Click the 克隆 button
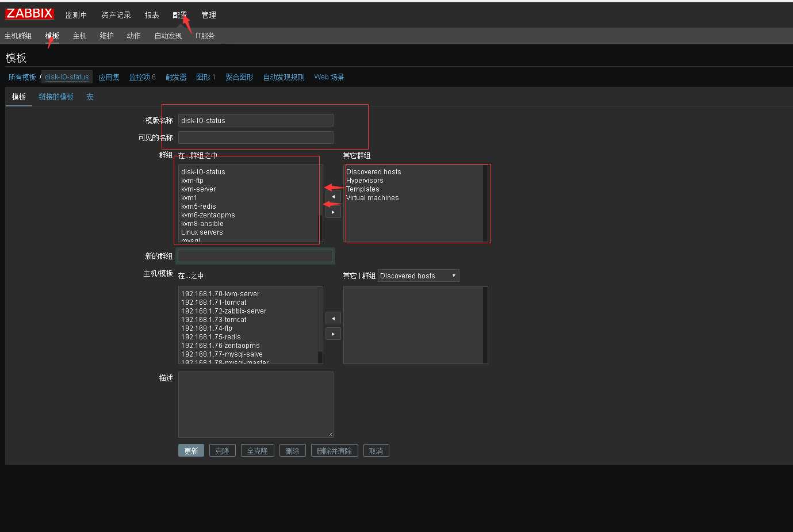Image resolution: width=793 pixels, height=532 pixels. (222, 451)
